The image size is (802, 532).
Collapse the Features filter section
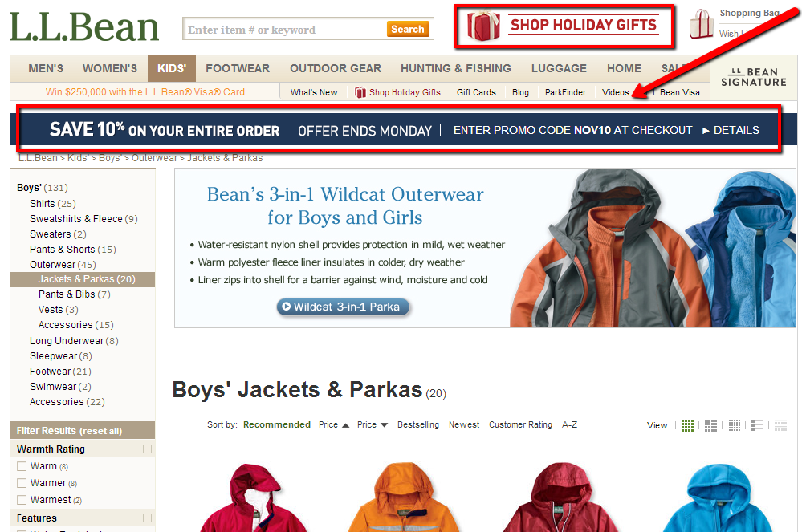(147, 518)
